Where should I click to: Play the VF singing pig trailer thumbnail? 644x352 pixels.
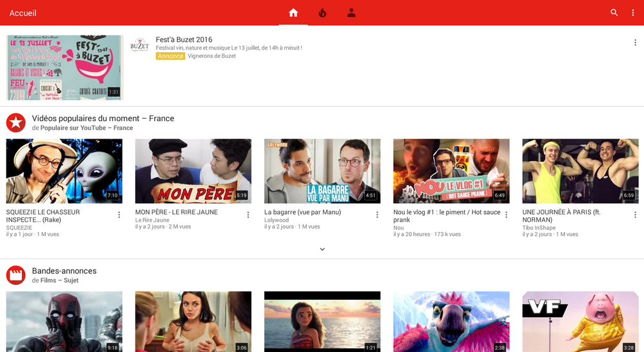pos(580,322)
